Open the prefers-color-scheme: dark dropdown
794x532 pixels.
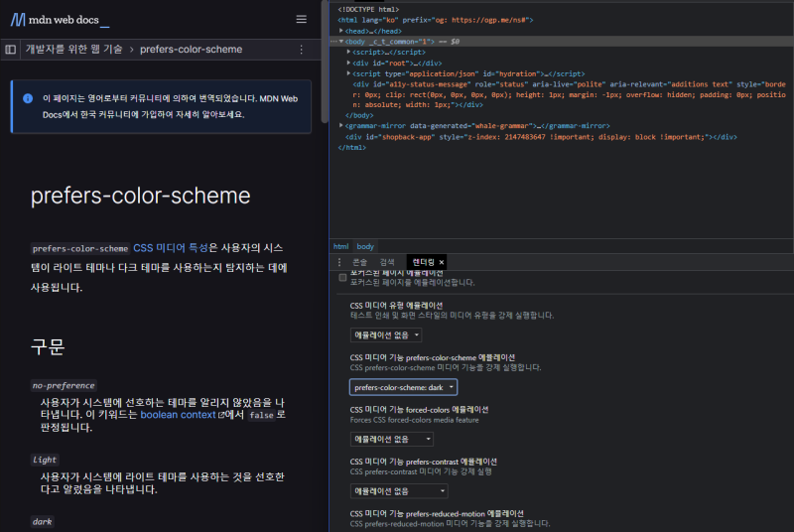[x=404, y=387]
